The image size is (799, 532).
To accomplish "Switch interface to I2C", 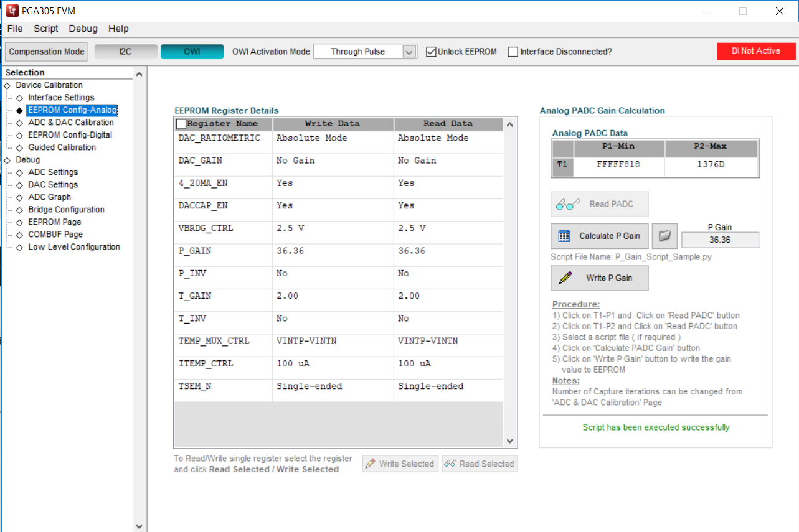I will tap(126, 52).
